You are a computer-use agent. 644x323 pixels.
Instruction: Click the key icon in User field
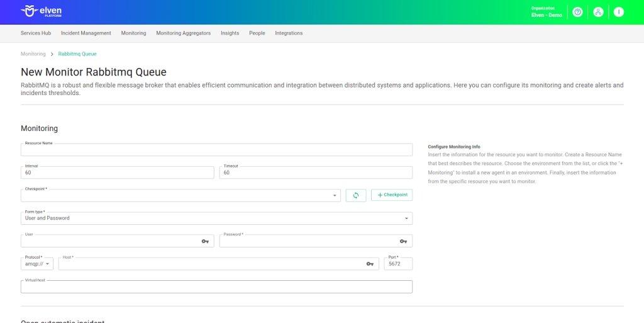tap(205, 241)
